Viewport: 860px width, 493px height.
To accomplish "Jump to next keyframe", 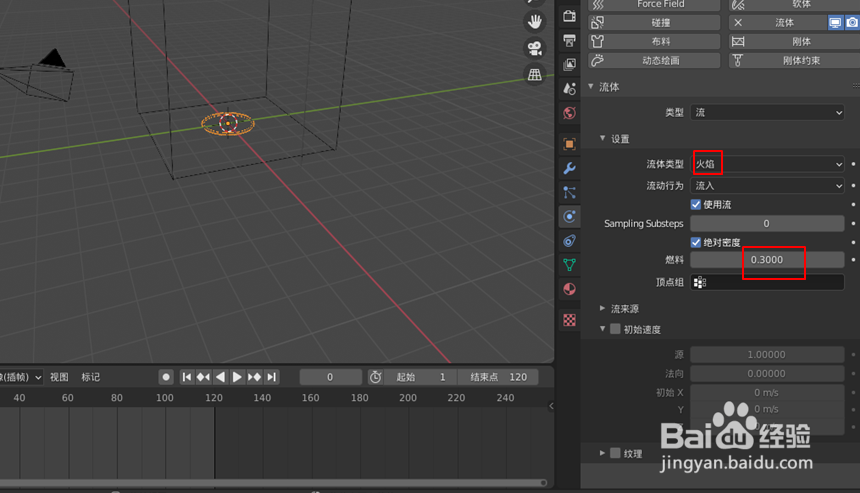I will coord(254,377).
